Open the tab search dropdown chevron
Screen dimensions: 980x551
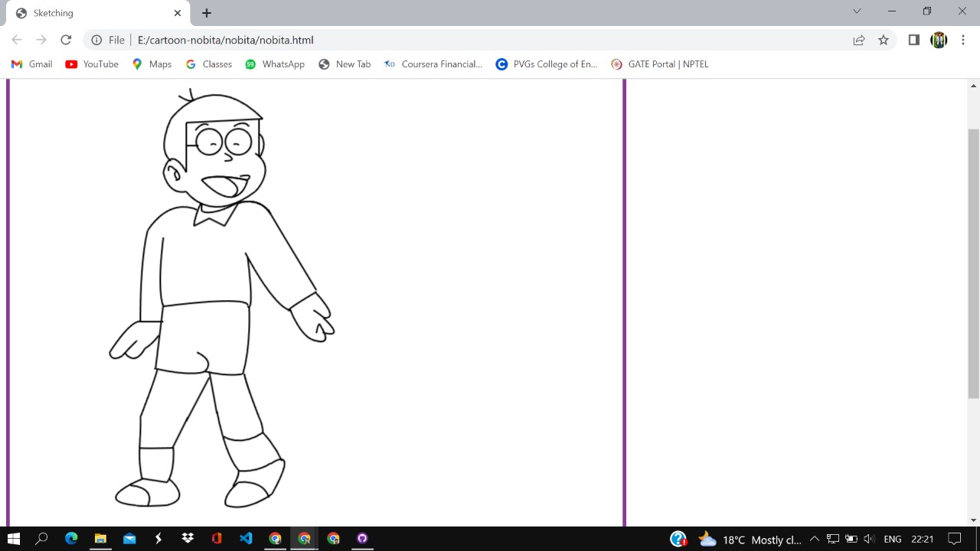[857, 11]
